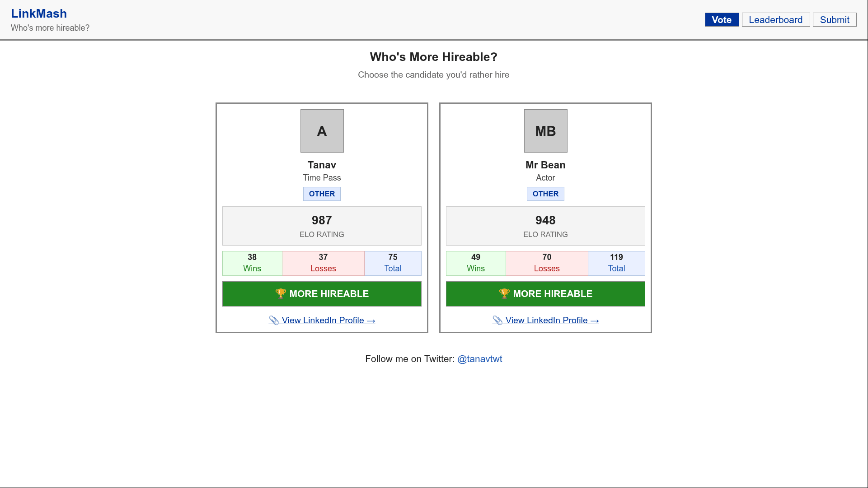Click the trophy icon on Tanav's card
Viewport: 868px width, 488px height.
281,294
